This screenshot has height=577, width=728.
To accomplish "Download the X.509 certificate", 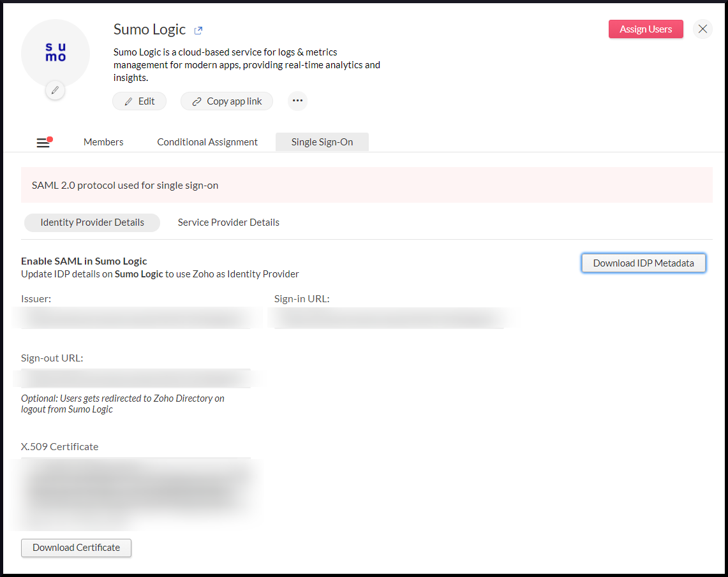I will coord(76,548).
